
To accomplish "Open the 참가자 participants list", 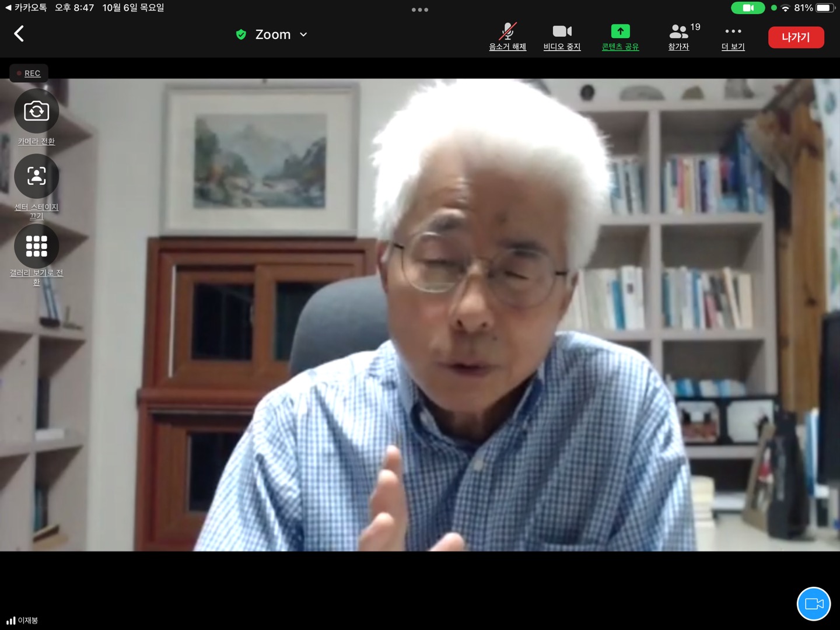I will 678,37.
